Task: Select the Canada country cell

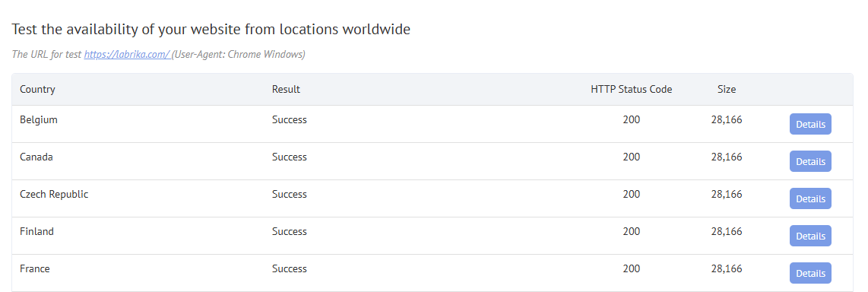Action: point(36,157)
